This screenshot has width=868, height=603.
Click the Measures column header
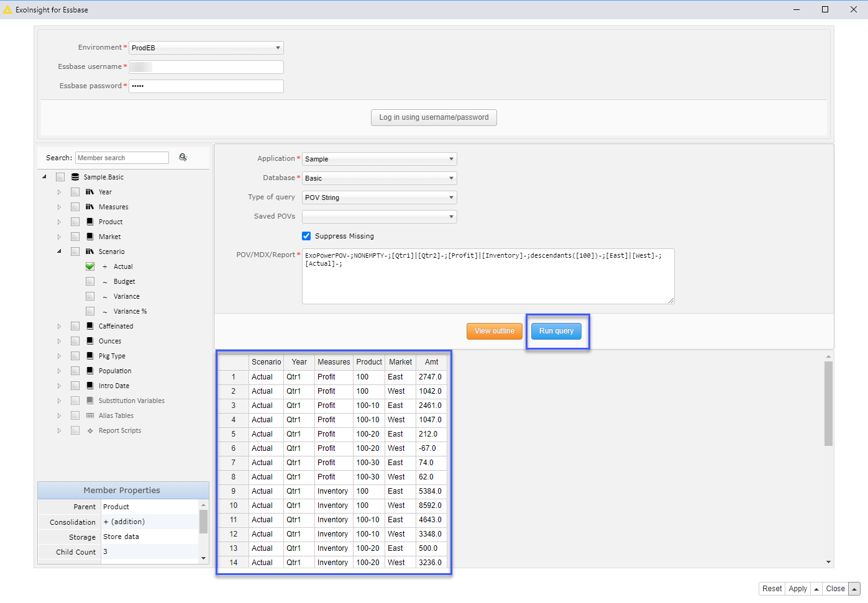click(x=334, y=362)
